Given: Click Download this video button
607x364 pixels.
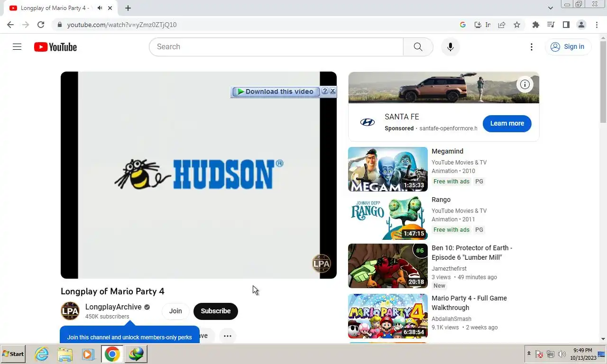Looking at the screenshot, I should 276,91.
